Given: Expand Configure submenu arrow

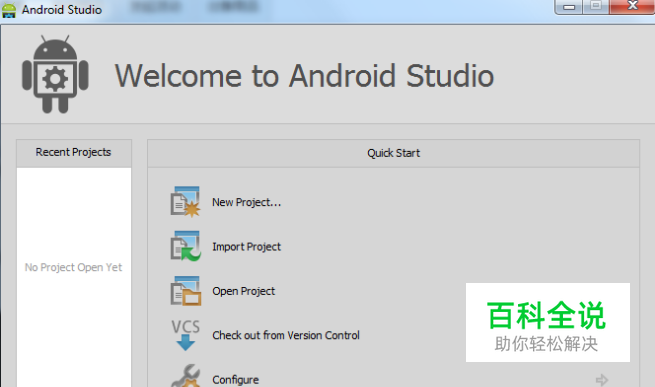Looking at the screenshot, I should [602, 379].
